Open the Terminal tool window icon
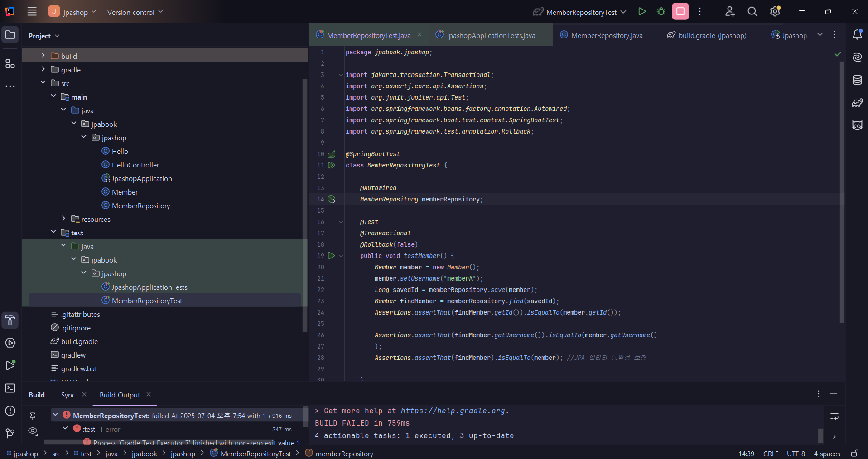 tap(10, 388)
